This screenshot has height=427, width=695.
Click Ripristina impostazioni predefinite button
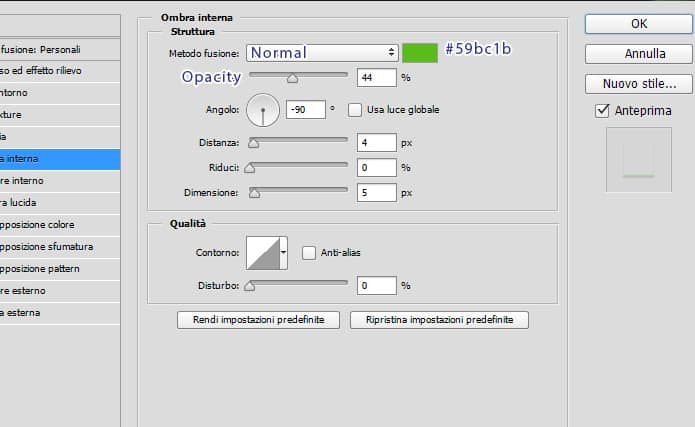pos(439,320)
